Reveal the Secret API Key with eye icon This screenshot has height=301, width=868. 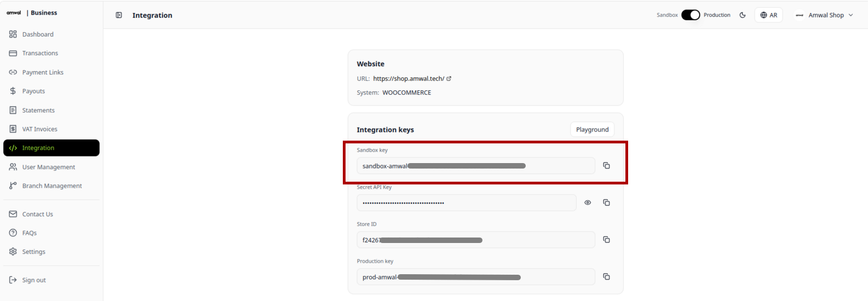click(588, 202)
